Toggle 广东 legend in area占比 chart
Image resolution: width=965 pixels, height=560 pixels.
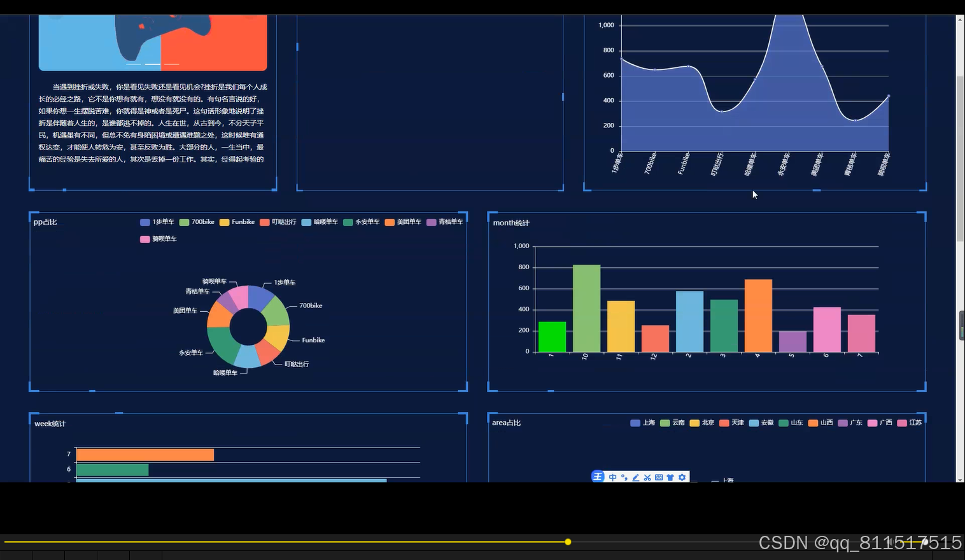pyautogui.click(x=850, y=423)
